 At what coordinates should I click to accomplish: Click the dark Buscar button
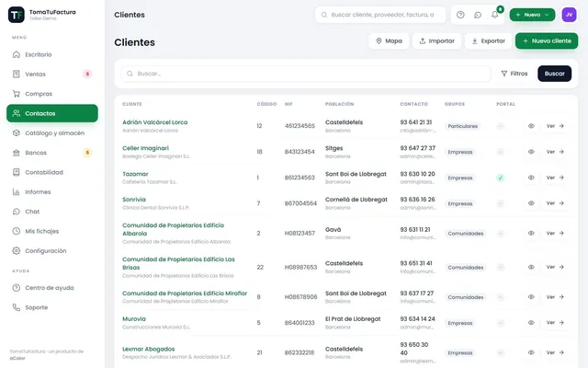(x=554, y=74)
